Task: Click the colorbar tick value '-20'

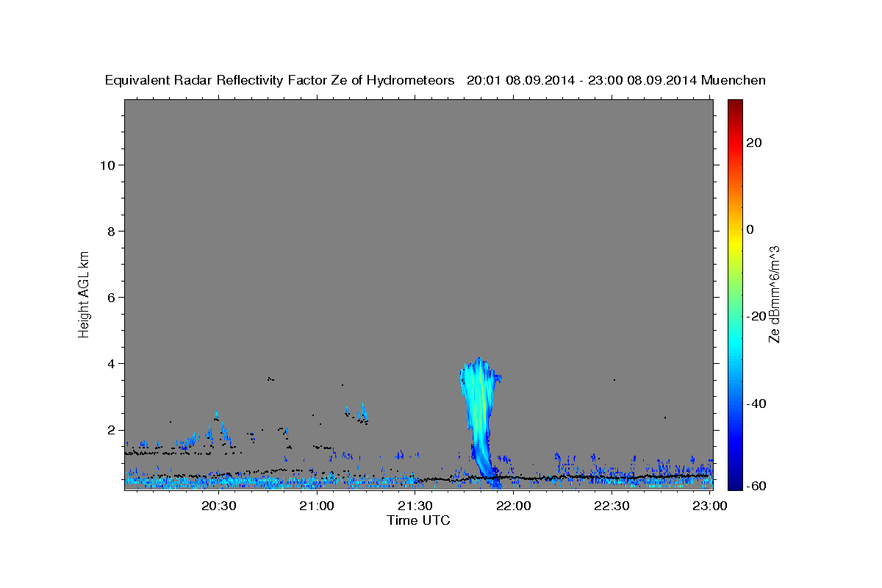Action: pos(756,316)
